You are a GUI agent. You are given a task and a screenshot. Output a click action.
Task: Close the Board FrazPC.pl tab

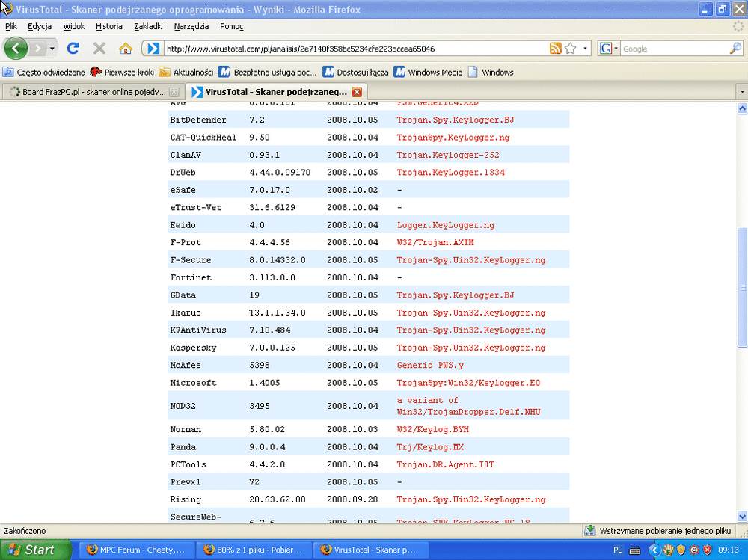[174, 92]
